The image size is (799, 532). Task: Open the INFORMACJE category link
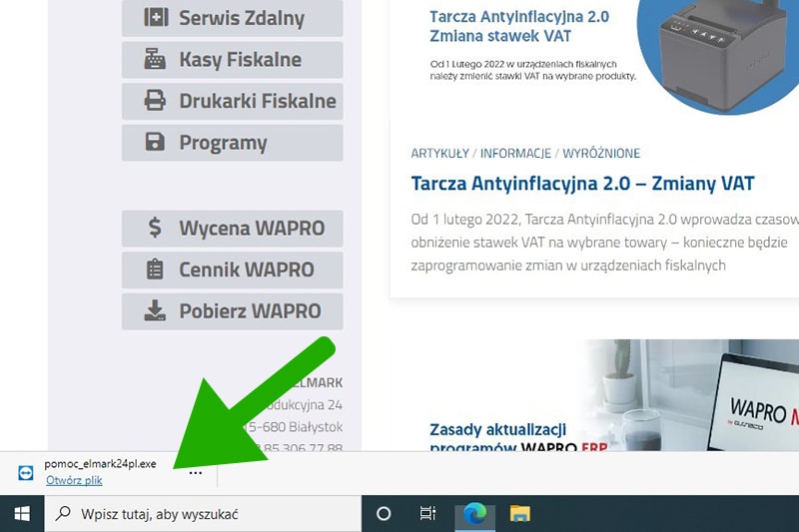point(515,154)
